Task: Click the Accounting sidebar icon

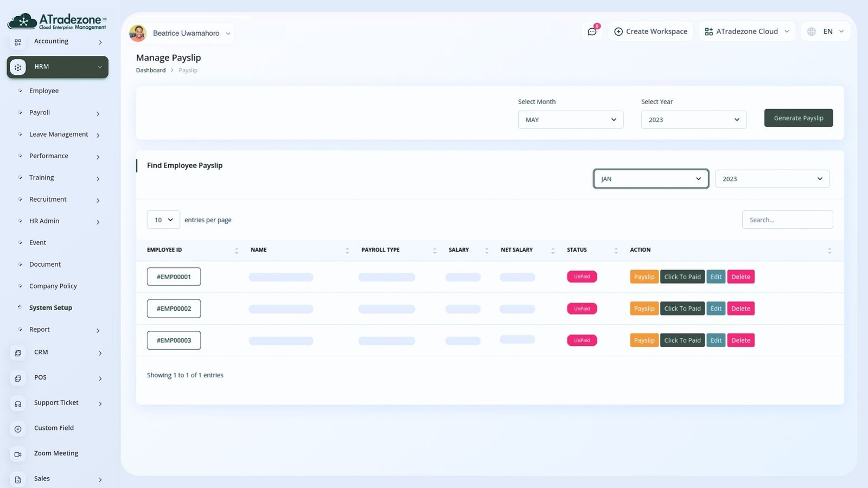Action: click(18, 42)
